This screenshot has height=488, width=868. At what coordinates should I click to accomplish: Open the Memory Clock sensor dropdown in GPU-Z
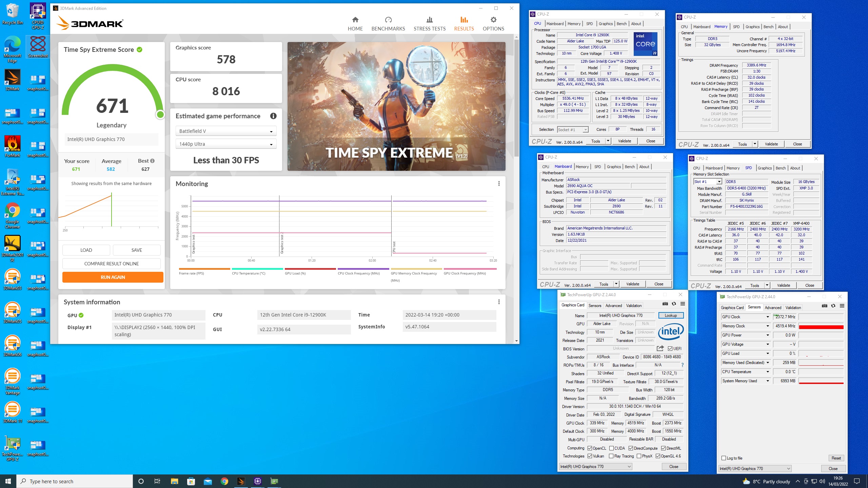click(x=767, y=326)
